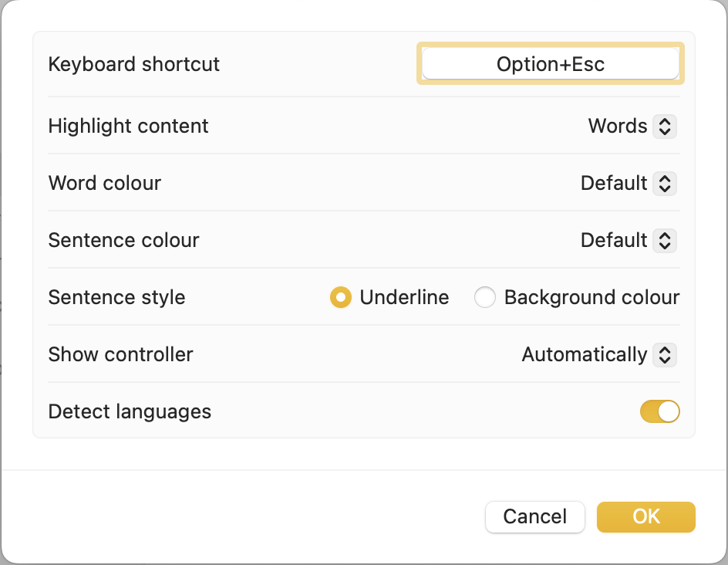Click the "Sentence style" row label
728x565 pixels.
pyautogui.click(x=117, y=298)
